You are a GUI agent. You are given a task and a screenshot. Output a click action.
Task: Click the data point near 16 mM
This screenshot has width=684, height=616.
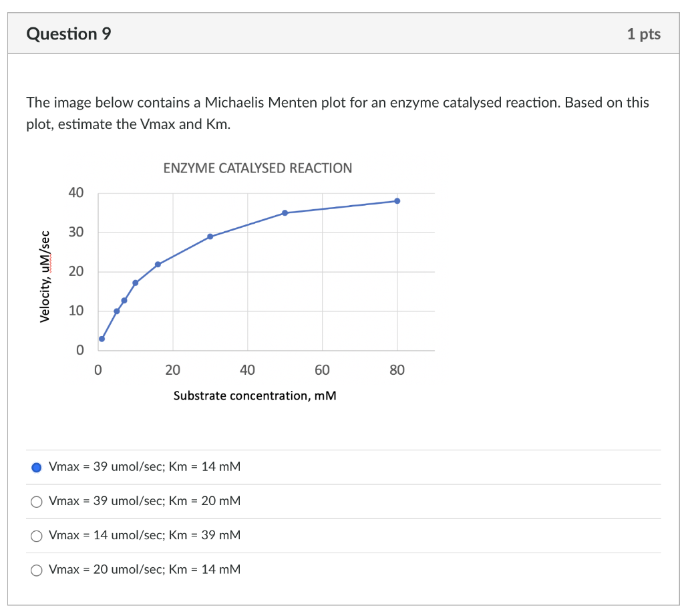[158, 263]
